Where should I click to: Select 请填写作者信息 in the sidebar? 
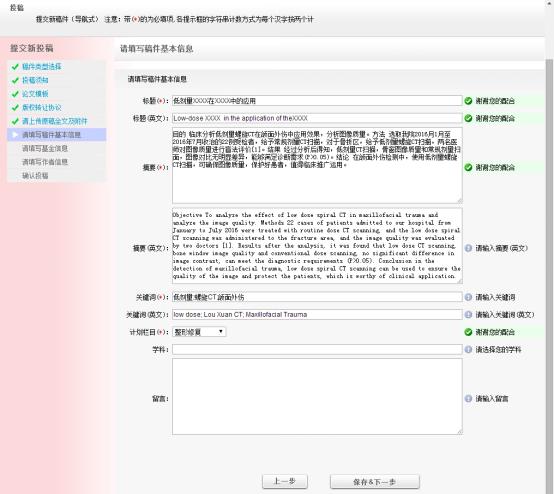45,162
